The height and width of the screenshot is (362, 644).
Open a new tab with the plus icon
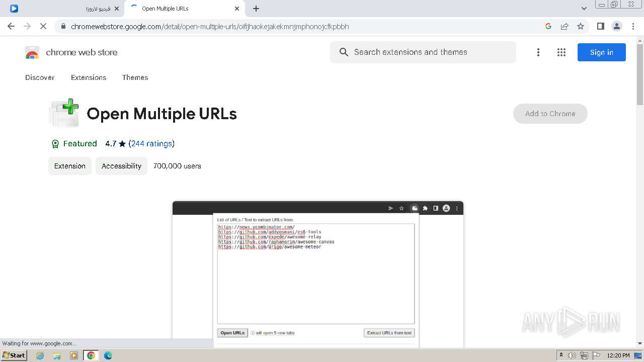coord(256,9)
